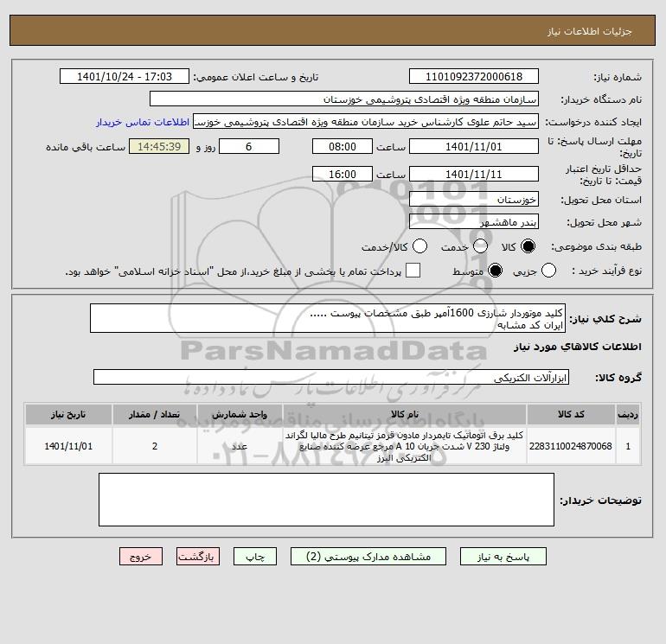Click the goods group ابزارآلات الکتریکی field
Image resolution: width=666 pixels, height=644 pixels.
tap(331, 377)
